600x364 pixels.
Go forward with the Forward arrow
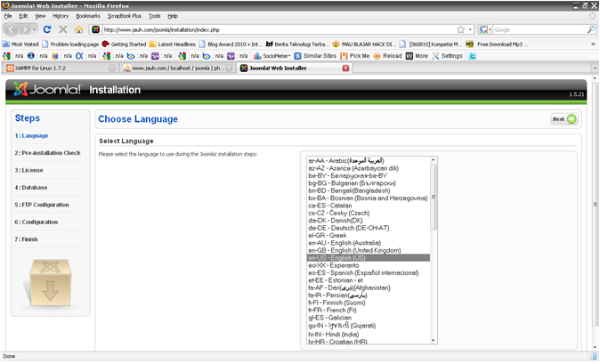click(25, 29)
